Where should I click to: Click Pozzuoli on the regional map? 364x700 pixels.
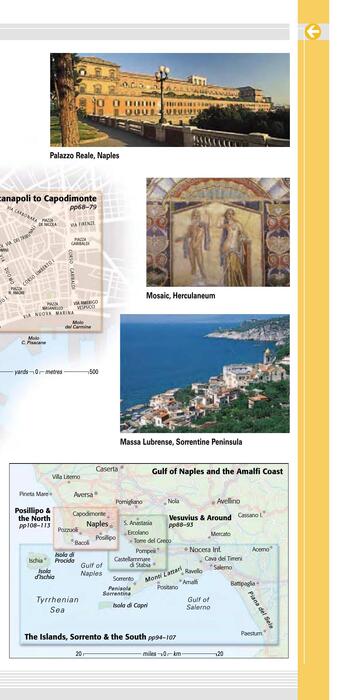(68, 529)
